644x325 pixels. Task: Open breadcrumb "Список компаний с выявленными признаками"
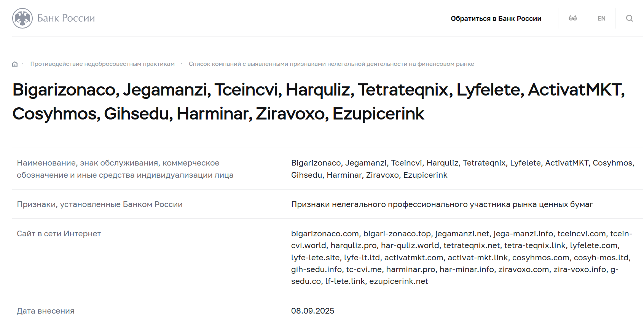[332, 64]
